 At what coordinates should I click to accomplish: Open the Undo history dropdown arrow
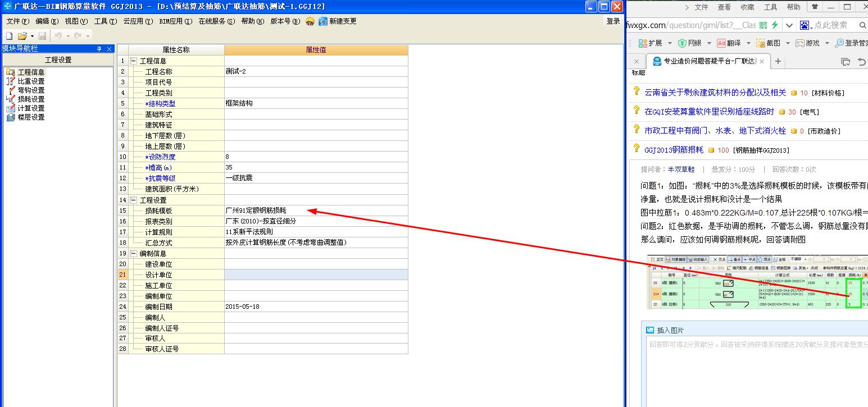coord(68,36)
